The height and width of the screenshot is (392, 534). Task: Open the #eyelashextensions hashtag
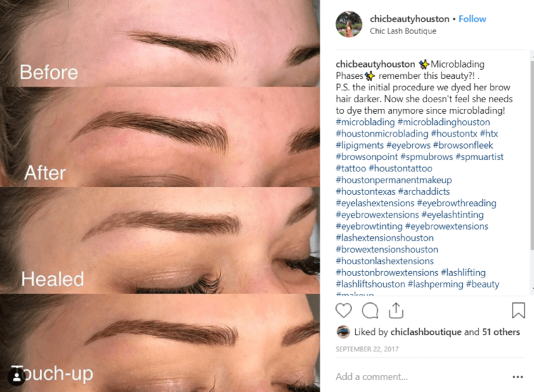click(x=375, y=203)
